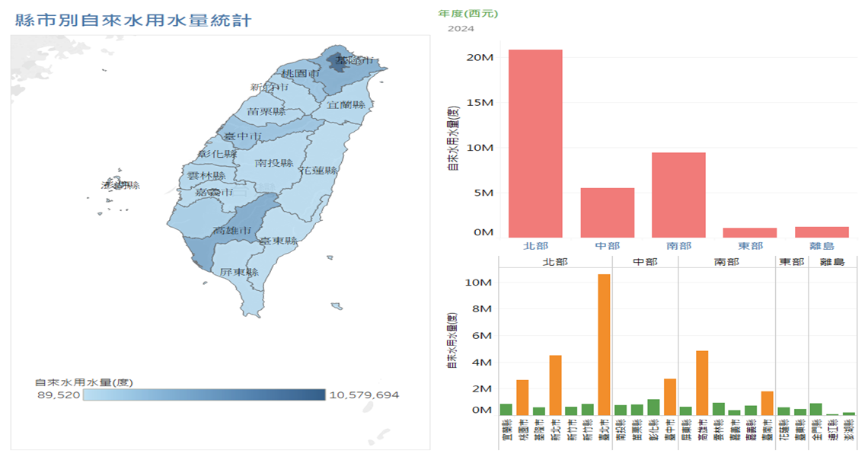Select the 東部 bar in the regional chart
Image resolution: width=868 pixels, height=457 pixels.
pos(750,232)
